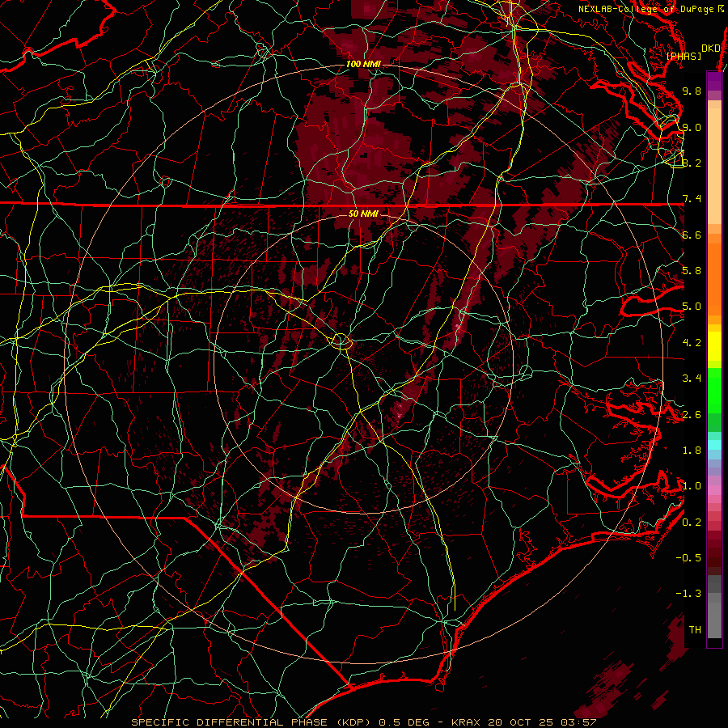Click the 1.0 color scale value
728x728 pixels.
click(692, 486)
